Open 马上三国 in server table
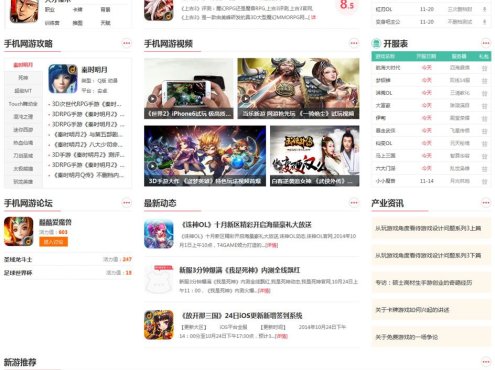Viewport: 495px width, 370px height. click(386, 156)
